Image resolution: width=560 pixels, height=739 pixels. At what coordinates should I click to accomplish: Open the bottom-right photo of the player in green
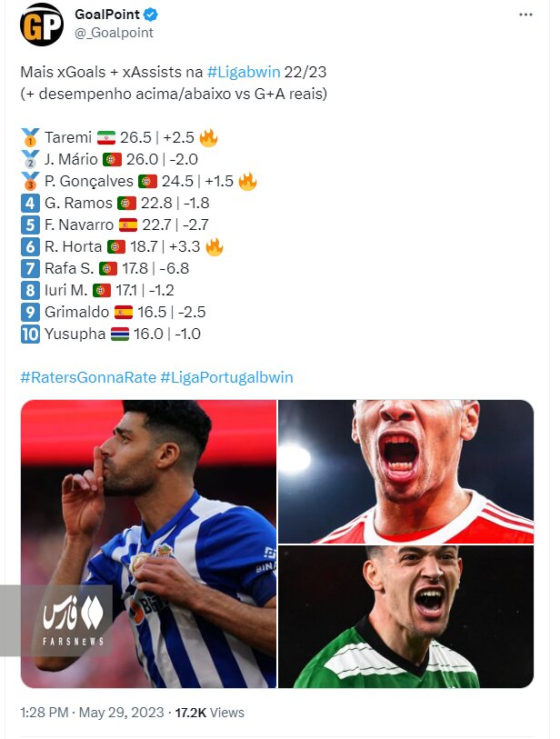(405, 616)
